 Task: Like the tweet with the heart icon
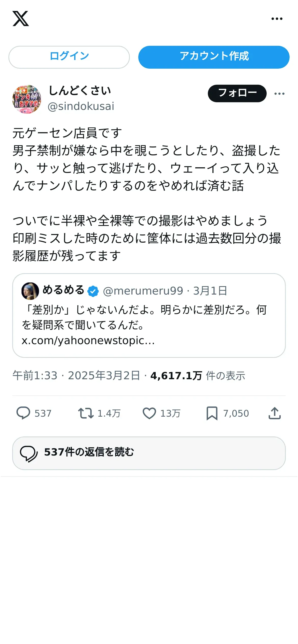pos(149,413)
